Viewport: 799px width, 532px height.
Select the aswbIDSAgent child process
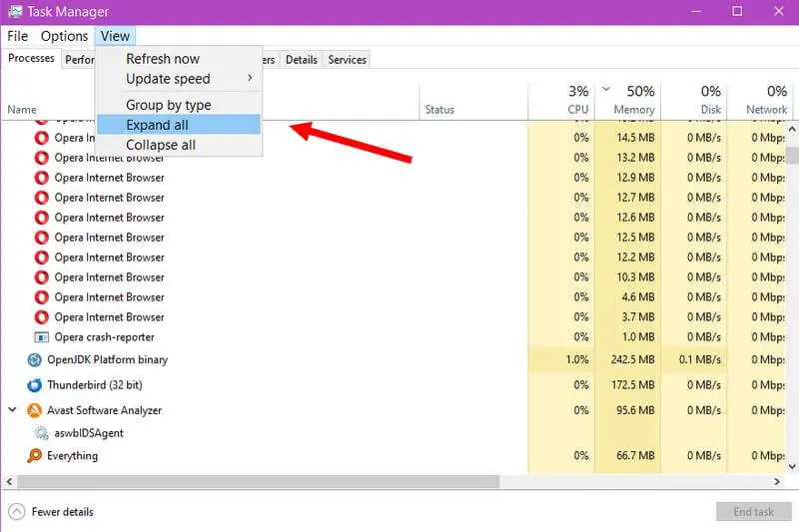coord(394,433)
